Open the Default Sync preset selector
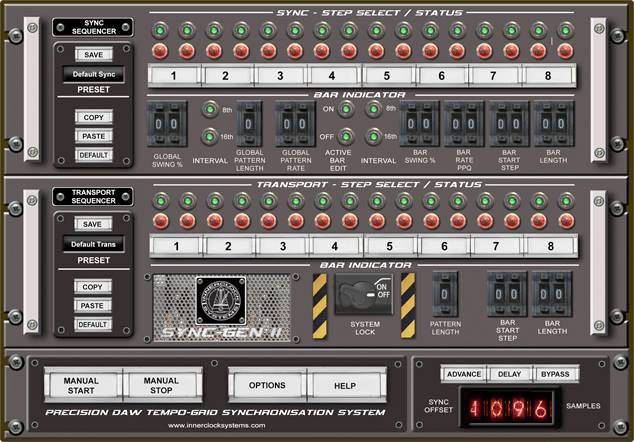 coord(94,74)
